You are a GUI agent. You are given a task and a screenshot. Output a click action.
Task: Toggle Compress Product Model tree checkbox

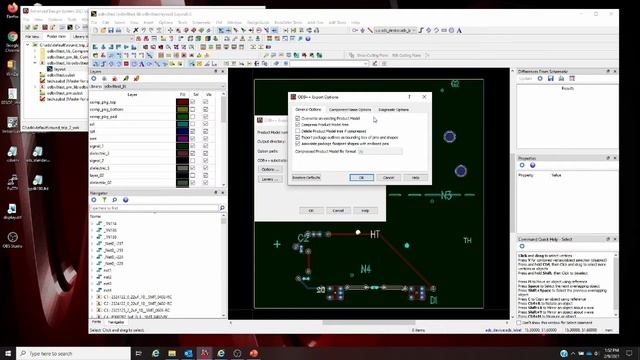(298, 124)
